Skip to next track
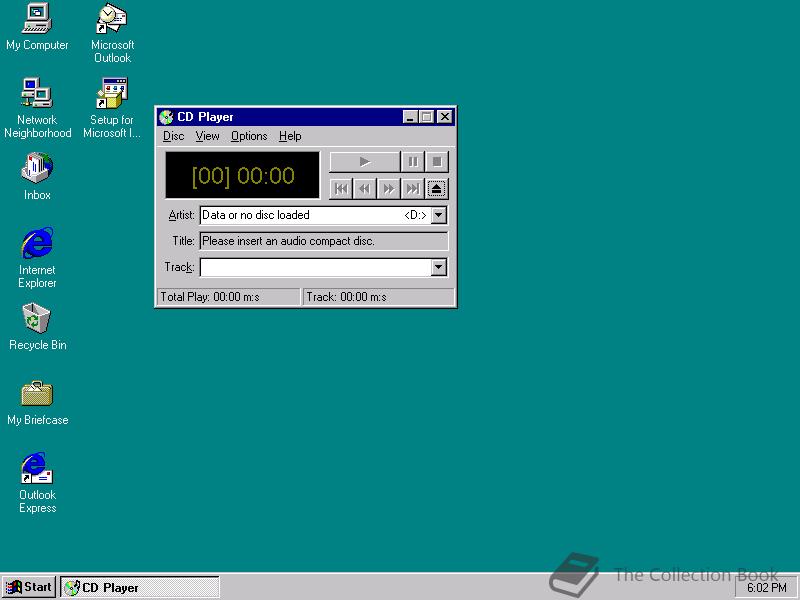The width and height of the screenshot is (800, 600). click(x=412, y=189)
